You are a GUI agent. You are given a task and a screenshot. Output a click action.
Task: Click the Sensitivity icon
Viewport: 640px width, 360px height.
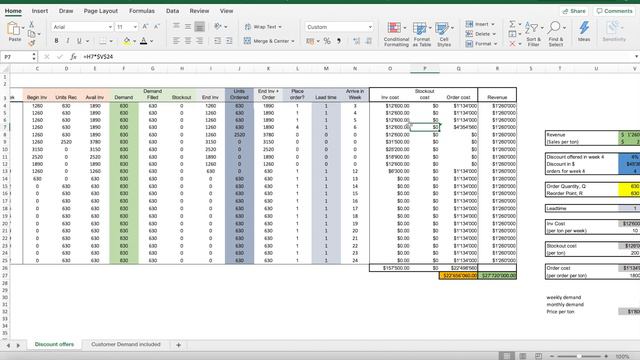tap(614, 32)
